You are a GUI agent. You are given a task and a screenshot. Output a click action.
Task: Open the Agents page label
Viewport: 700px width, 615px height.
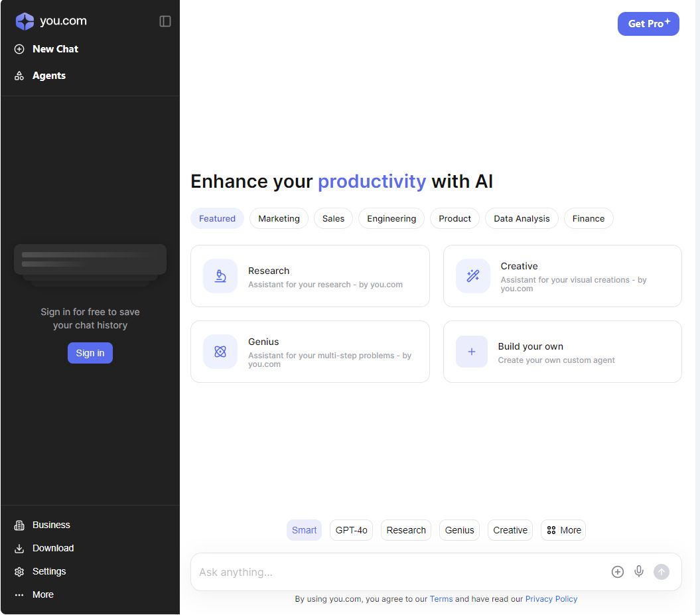point(49,76)
